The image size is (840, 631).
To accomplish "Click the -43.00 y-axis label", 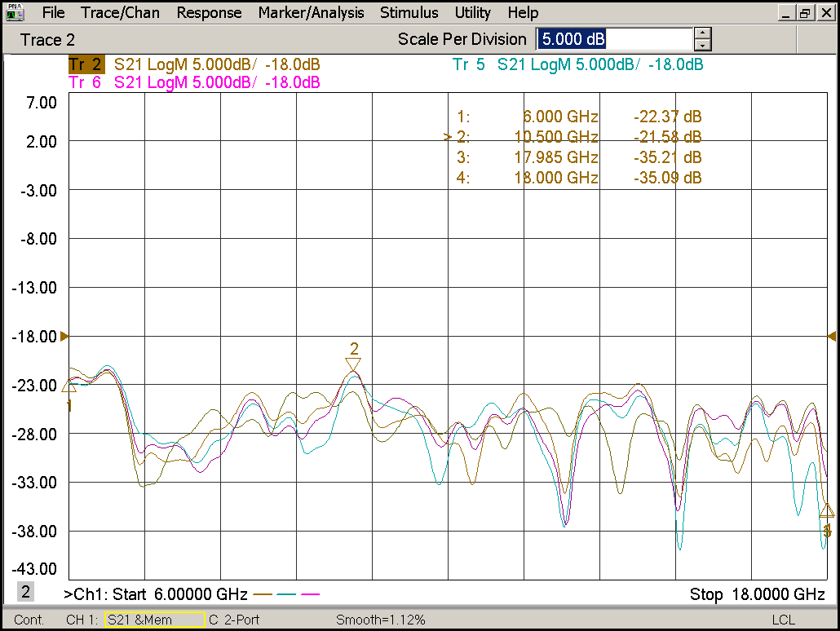I will tap(34, 569).
